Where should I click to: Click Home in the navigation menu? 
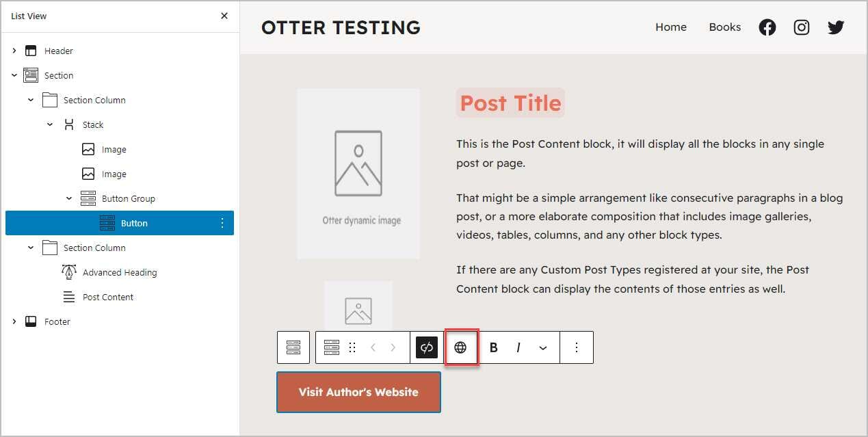click(x=670, y=27)
